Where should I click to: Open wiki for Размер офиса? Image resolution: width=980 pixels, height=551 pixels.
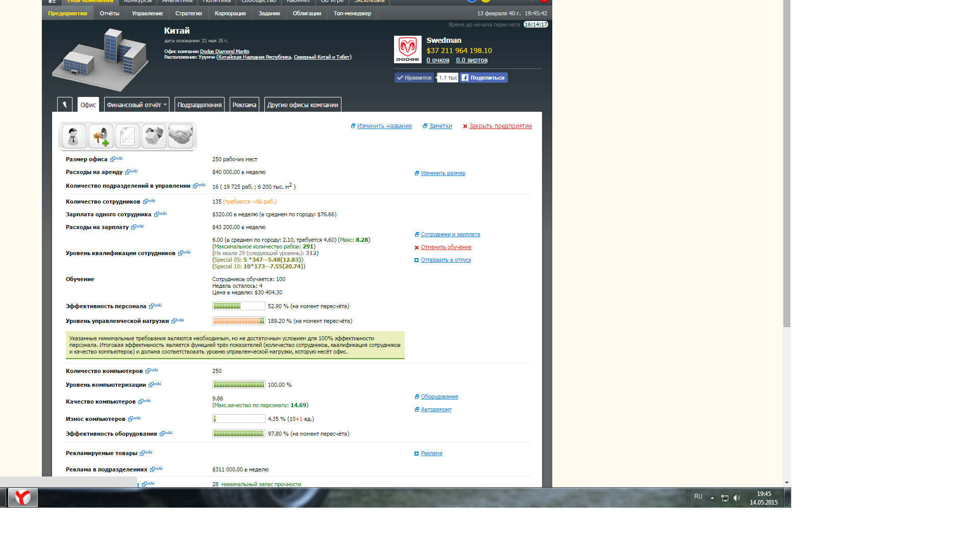(x=116, y=159)
